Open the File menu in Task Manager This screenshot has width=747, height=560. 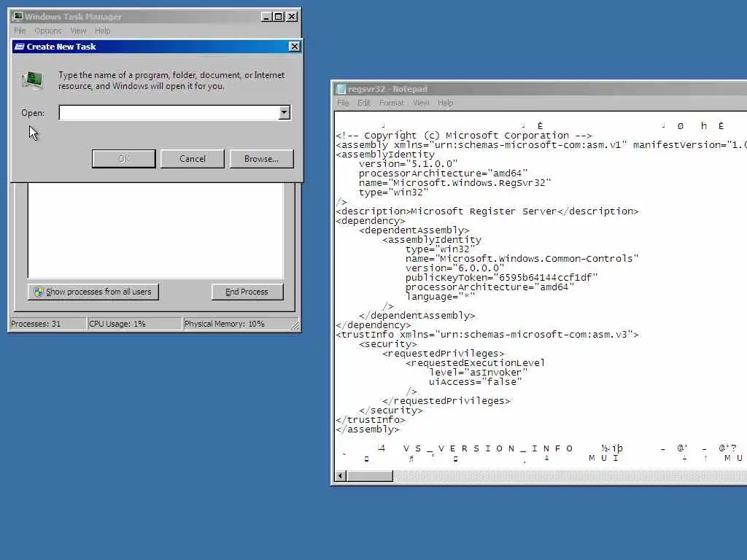coord(20,31)
